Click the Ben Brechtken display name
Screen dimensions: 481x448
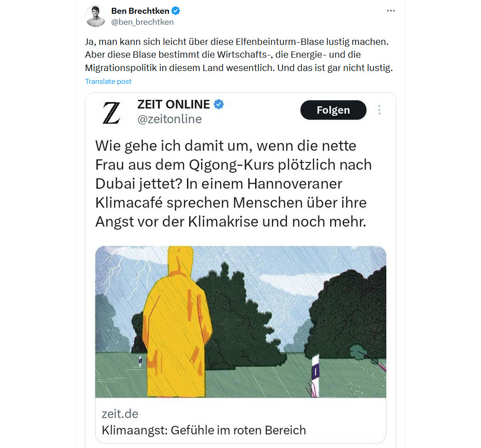pos(140,11)
